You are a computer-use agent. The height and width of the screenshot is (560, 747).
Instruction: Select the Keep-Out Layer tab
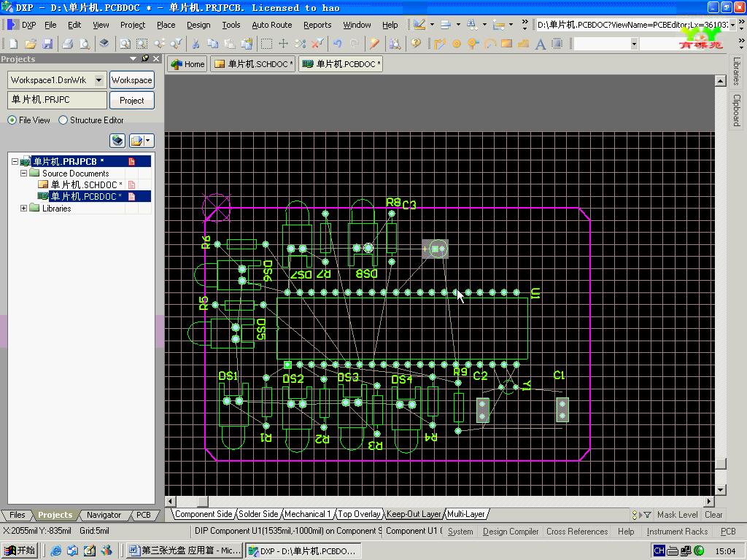point(414,514)
